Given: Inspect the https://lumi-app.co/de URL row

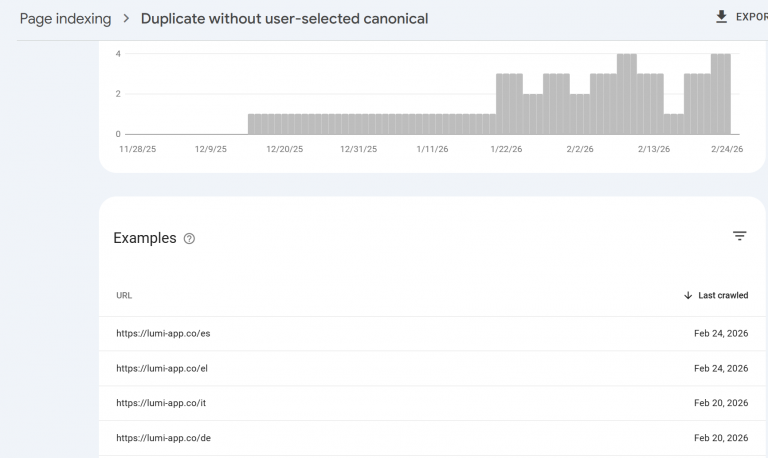Looking at the screenshot, I should coord(163,438).
